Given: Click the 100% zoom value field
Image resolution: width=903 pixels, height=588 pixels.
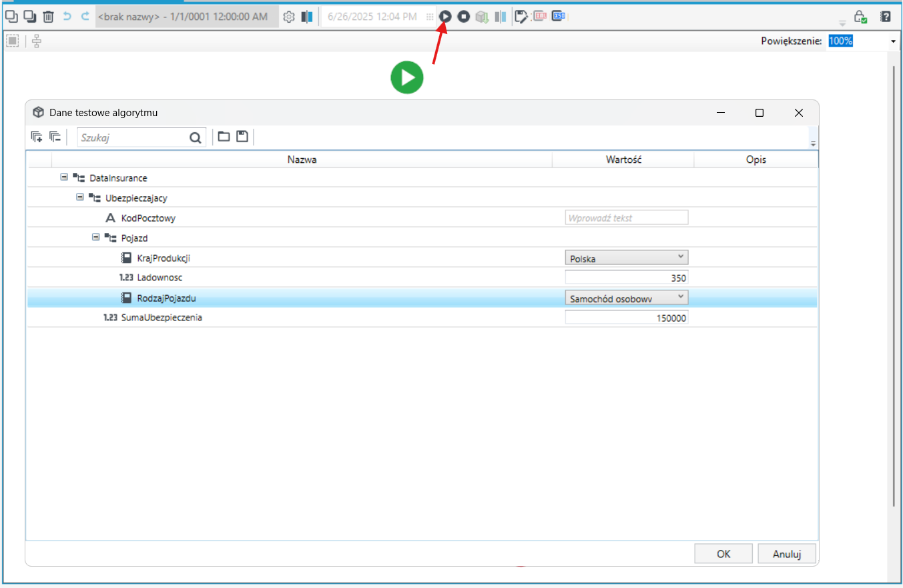Looking at the screenshot, I should click(857, 41).
